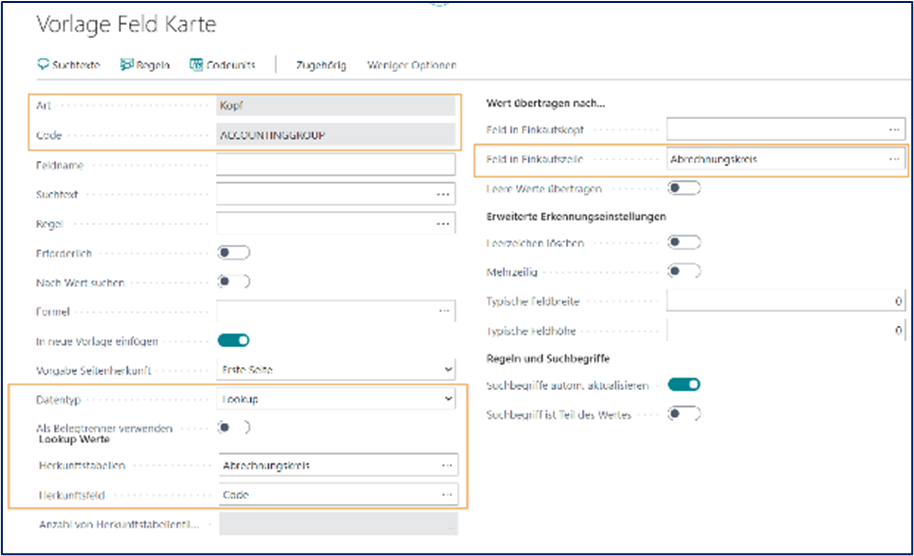
Task: Open the Datentyp dropdown
Action: pyautogui.click(x=336, y=399)
